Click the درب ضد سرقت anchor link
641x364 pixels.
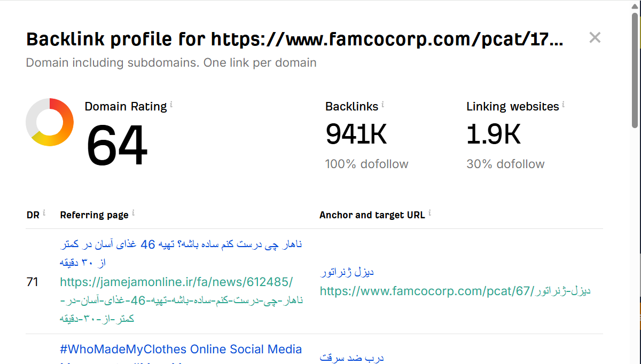pos(352,358)
